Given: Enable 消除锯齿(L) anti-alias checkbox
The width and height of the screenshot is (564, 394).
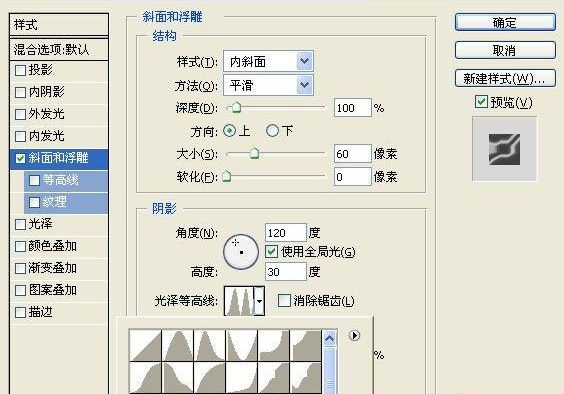Looking at the screenshot, I should 284,300.
